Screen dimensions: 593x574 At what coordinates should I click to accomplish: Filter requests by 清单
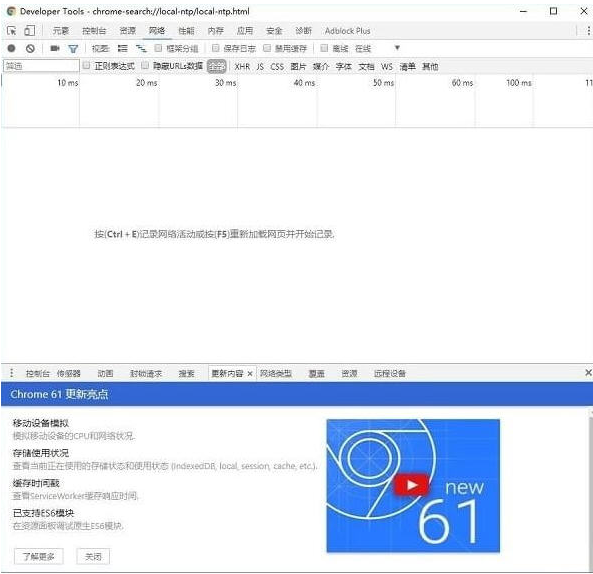click(x=407, y=67)
